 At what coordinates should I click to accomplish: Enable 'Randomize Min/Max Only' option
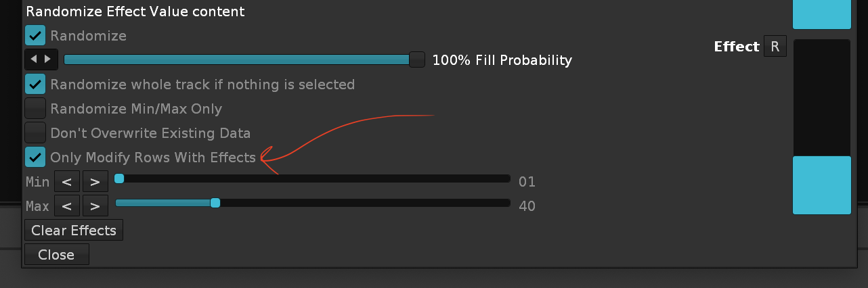pos(35,109)
